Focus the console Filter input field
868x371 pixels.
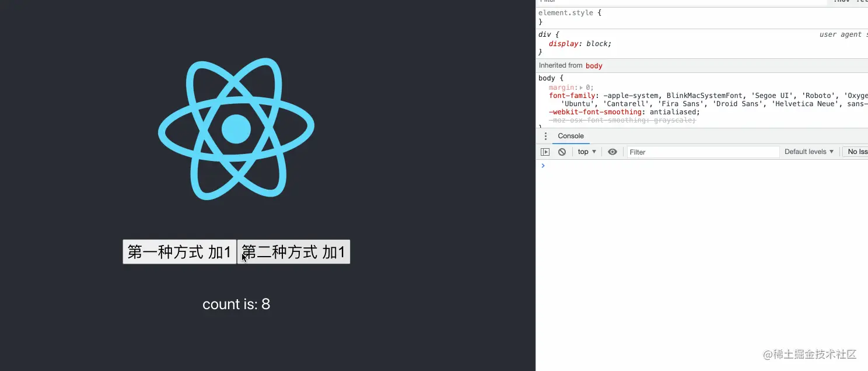pos(703,152)
